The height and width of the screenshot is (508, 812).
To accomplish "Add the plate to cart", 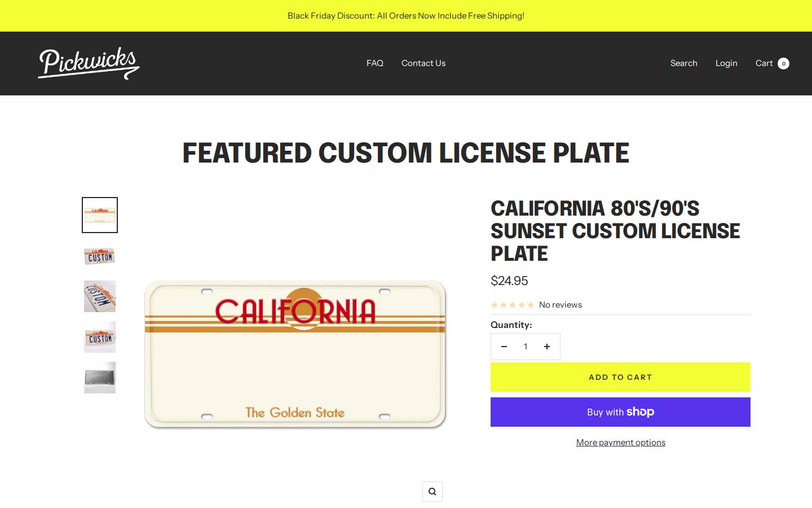I will pyautogui.click(x=620, y=377).
